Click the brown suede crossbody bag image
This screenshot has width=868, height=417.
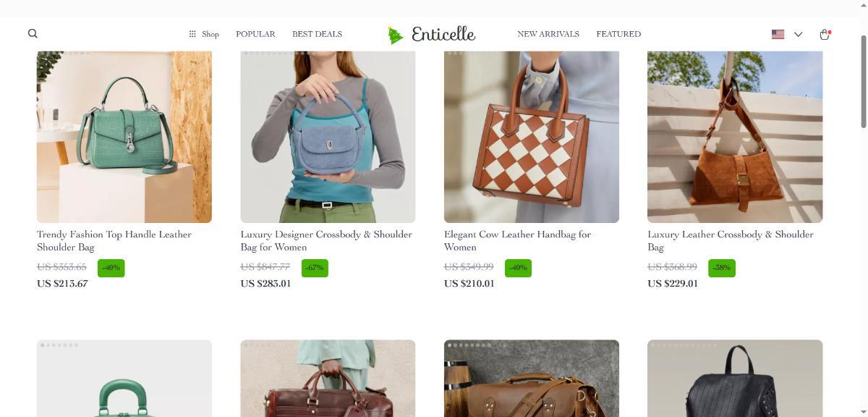tap(735, 137)
